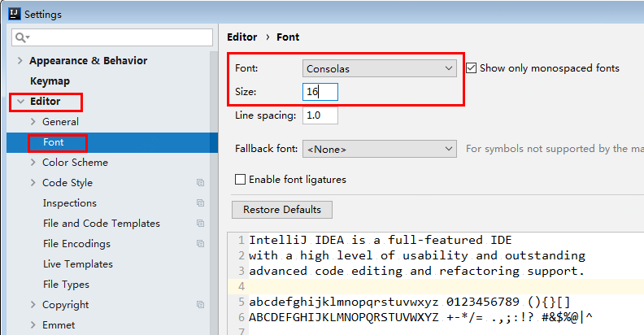Open Live Templates settings page

point(78,264)
